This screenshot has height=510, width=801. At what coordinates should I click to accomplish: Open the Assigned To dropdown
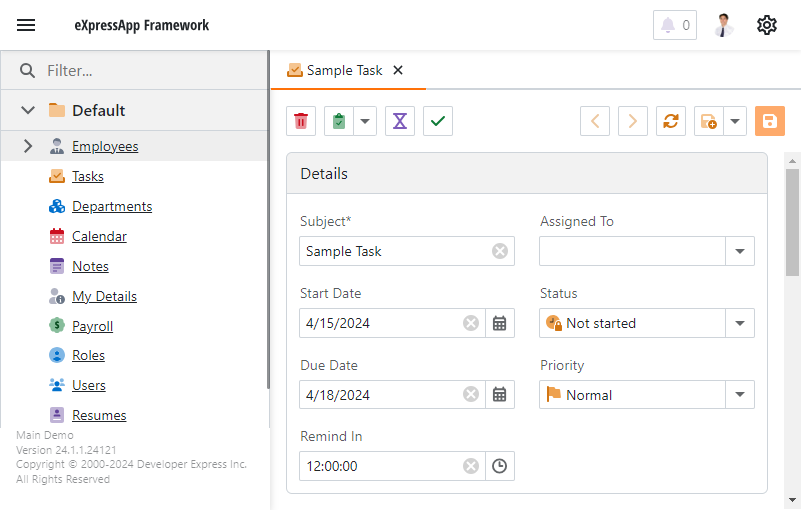pos(740,251)
